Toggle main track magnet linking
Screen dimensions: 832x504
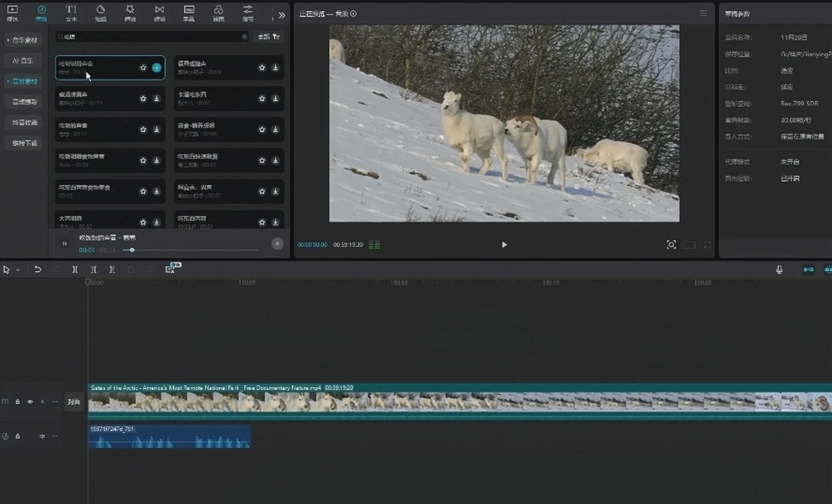point(809,270)
